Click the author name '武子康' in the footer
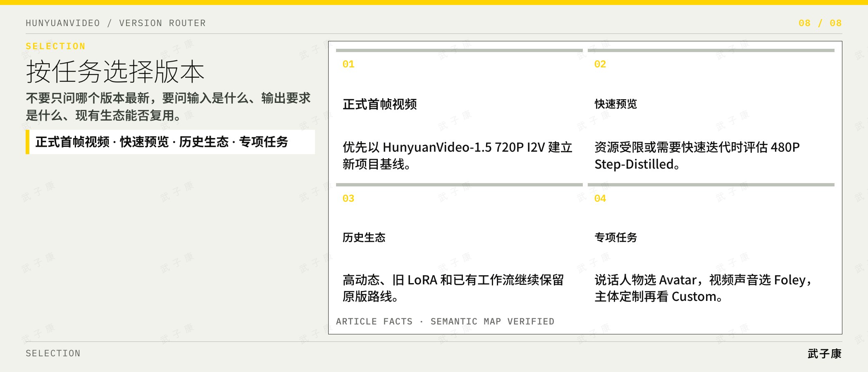The height and width of the screenshot is (372, 868). pyautogui.click(x=825, y=354)
